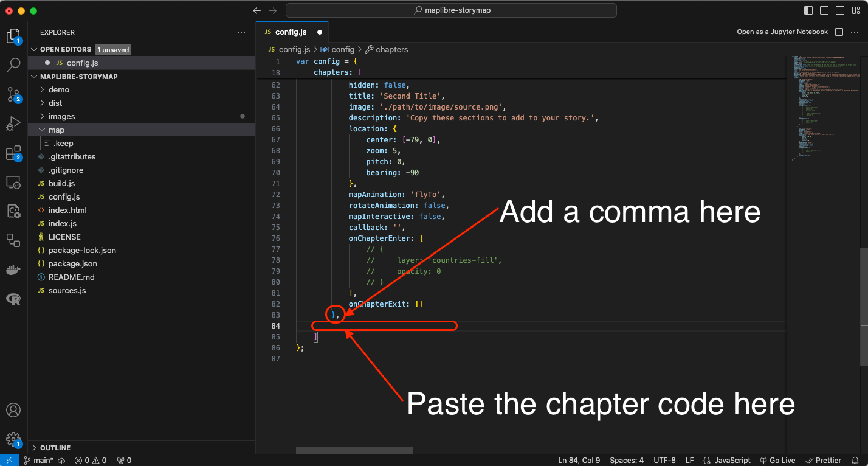
Task: Toggle the primary side bar layout button
Action: pyautogui.click(x=808, y=10)
